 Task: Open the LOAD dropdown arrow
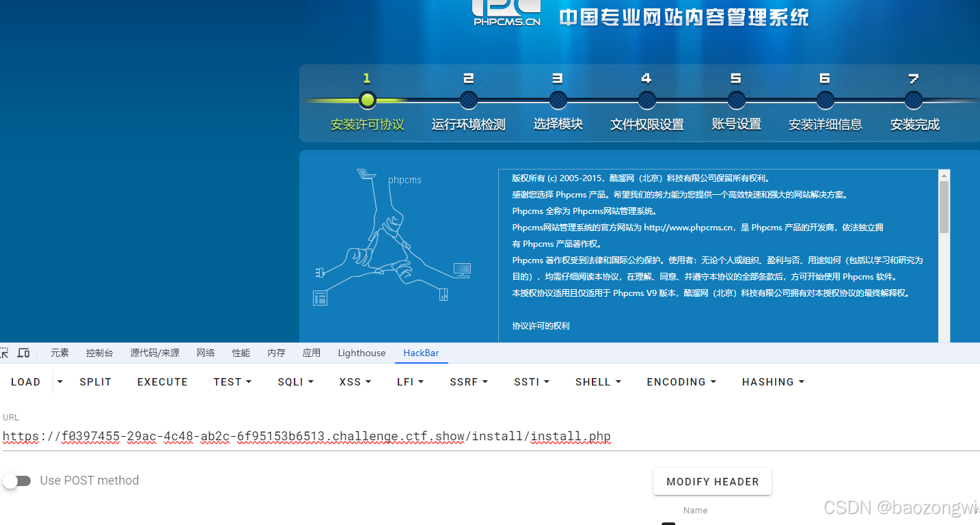click(60, 382)
